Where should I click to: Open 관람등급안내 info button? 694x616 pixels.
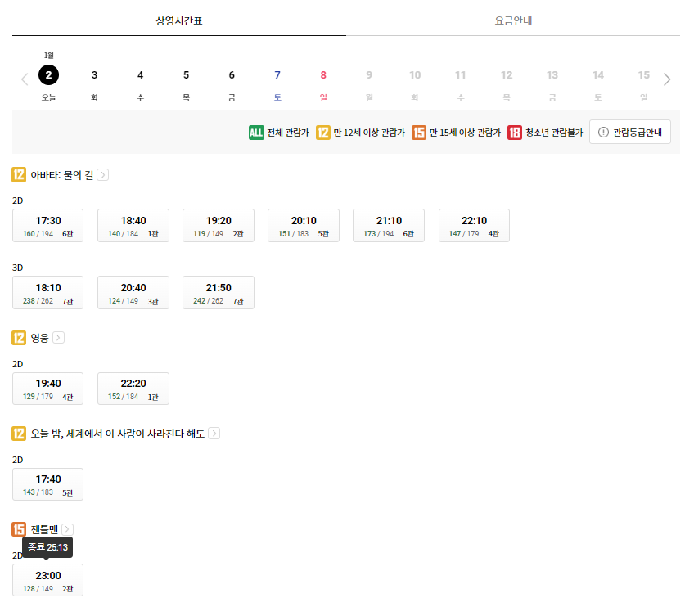[630, 132]
